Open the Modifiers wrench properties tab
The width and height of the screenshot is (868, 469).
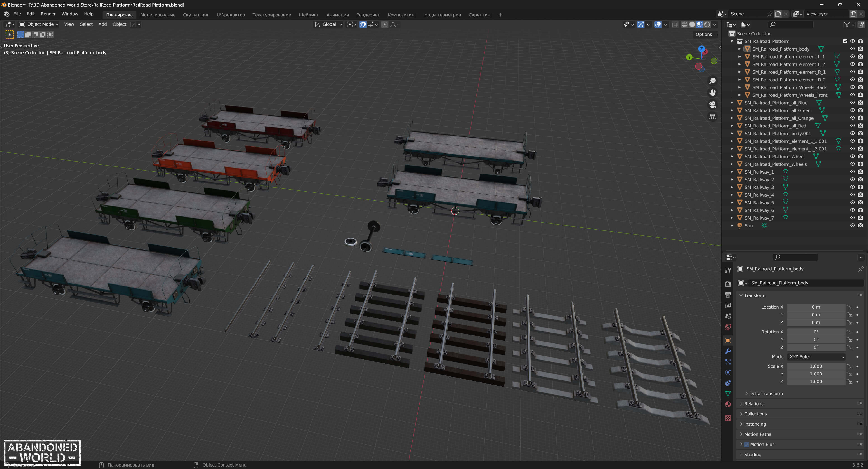(x=728, y=351)
